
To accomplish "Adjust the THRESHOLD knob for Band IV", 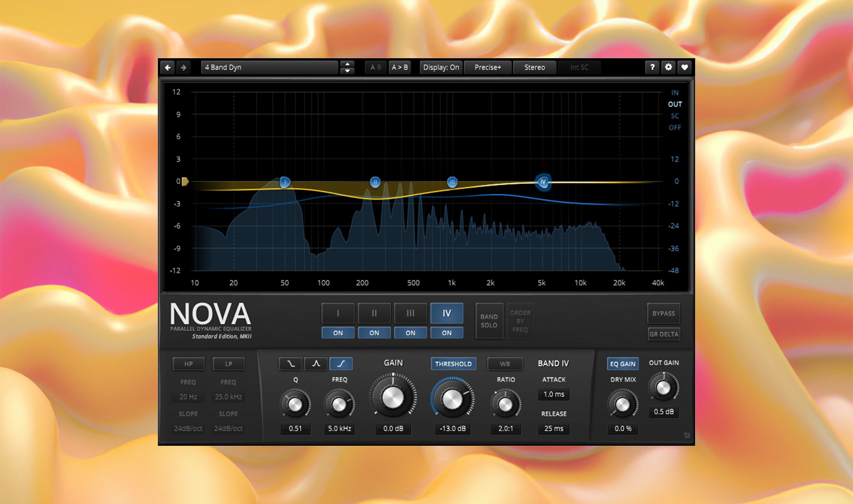I will [x=453, y=399].
